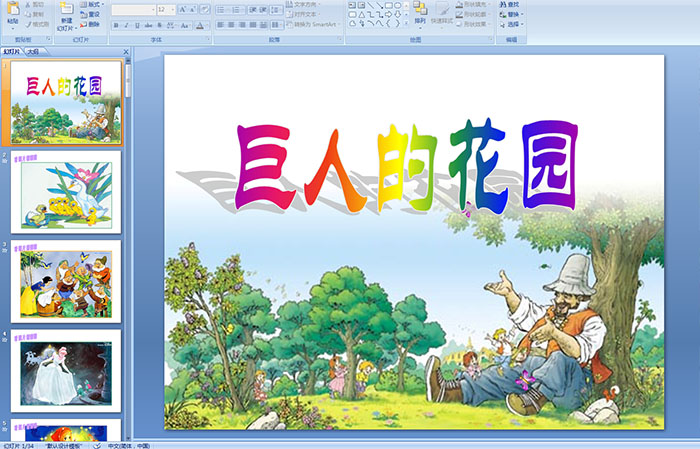Click the Cut scissors icon

pyautogui.click(x=28, y=4)
